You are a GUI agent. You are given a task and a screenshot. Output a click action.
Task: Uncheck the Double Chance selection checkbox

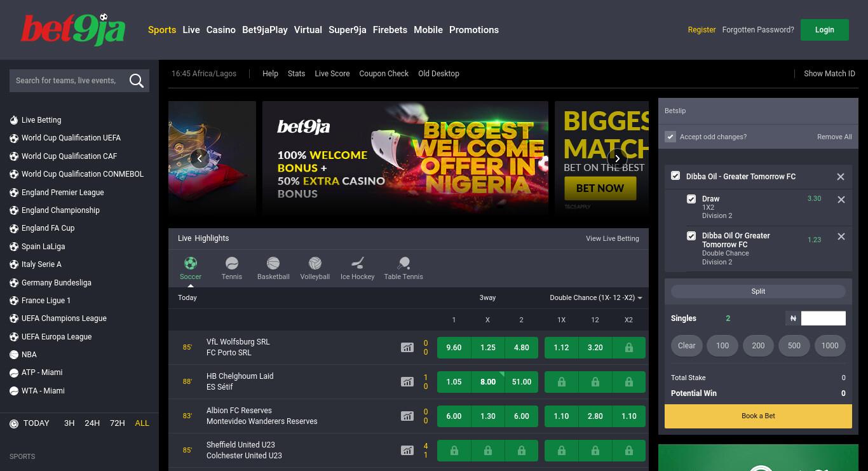pos(691,236)
